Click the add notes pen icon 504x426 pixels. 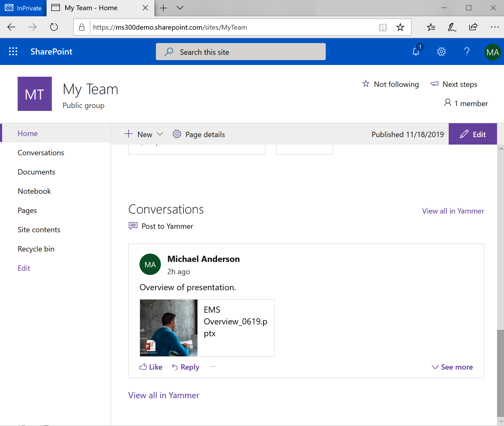point(452,27)
